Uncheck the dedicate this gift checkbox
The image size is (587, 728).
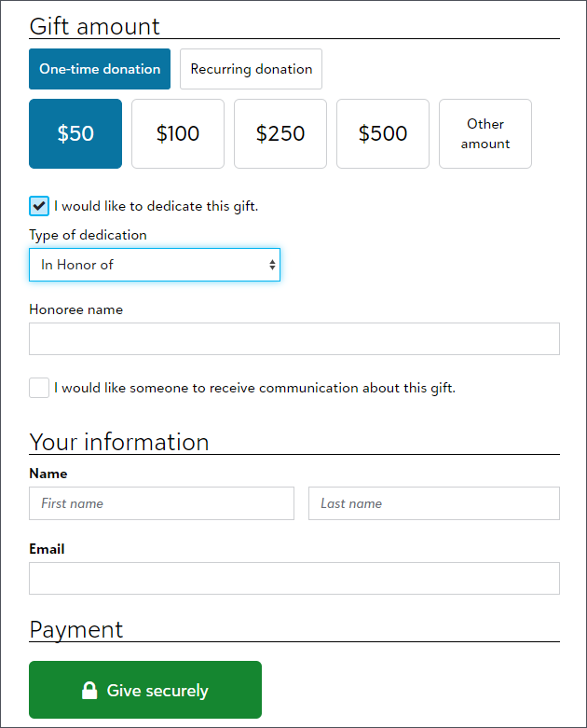pyautogui.click(x=39, y=206)
